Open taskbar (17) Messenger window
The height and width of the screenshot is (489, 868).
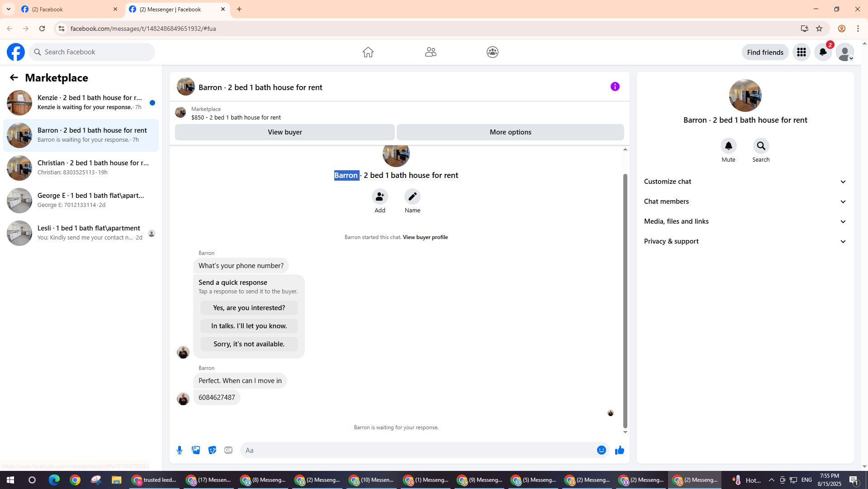click(x=209, y=480)
